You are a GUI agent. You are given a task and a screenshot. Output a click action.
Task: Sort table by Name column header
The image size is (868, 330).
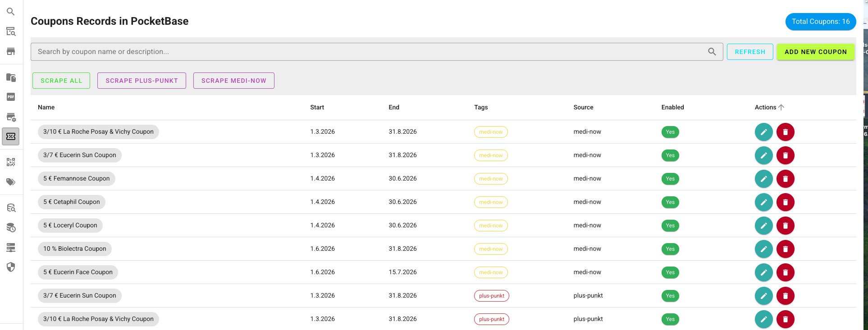click(46, 107)
